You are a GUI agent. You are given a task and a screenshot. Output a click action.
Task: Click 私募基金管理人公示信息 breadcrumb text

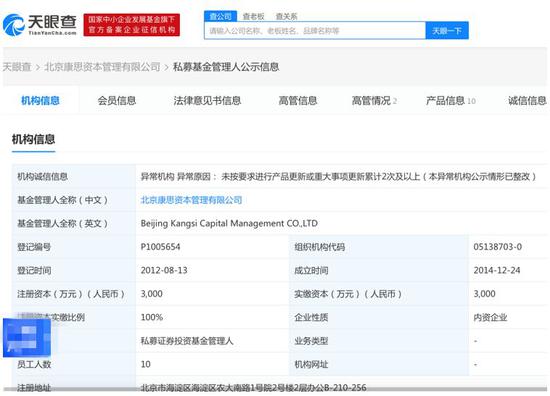point(226,67)
